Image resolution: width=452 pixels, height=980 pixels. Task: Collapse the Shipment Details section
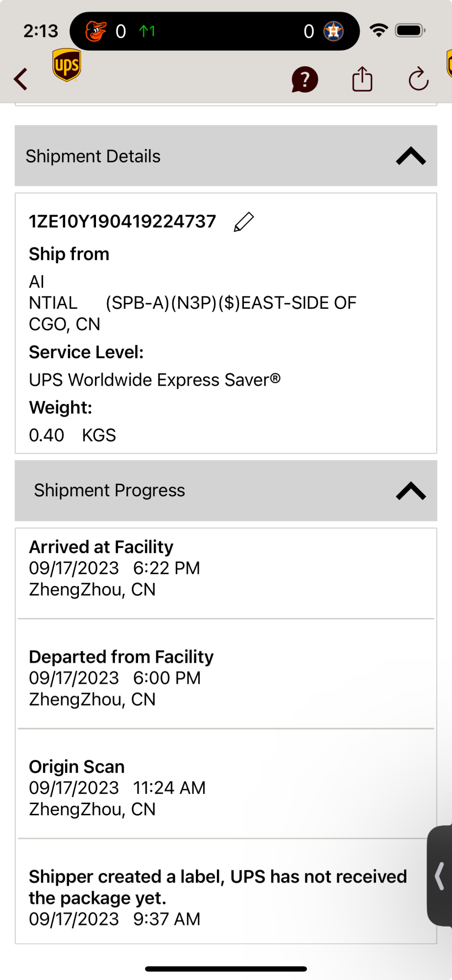pyautogui.click(x=410, y=156)
